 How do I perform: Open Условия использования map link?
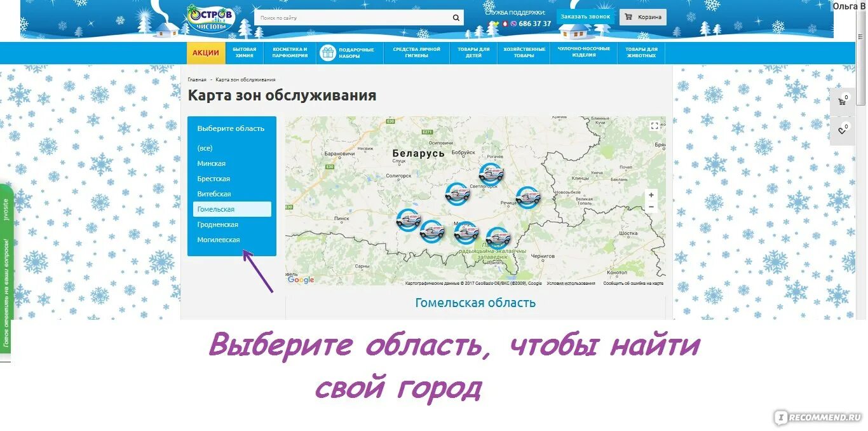[x=571, y=283]
